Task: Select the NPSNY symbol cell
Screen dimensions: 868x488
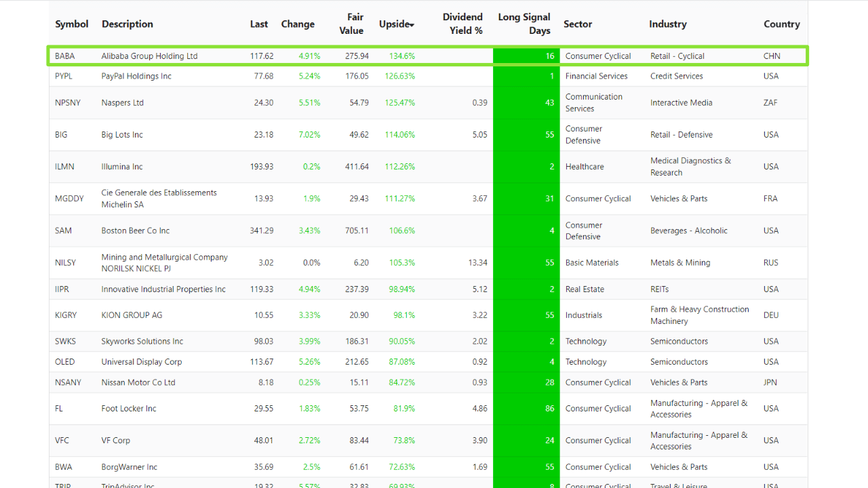Action: [x=68, y=103]
